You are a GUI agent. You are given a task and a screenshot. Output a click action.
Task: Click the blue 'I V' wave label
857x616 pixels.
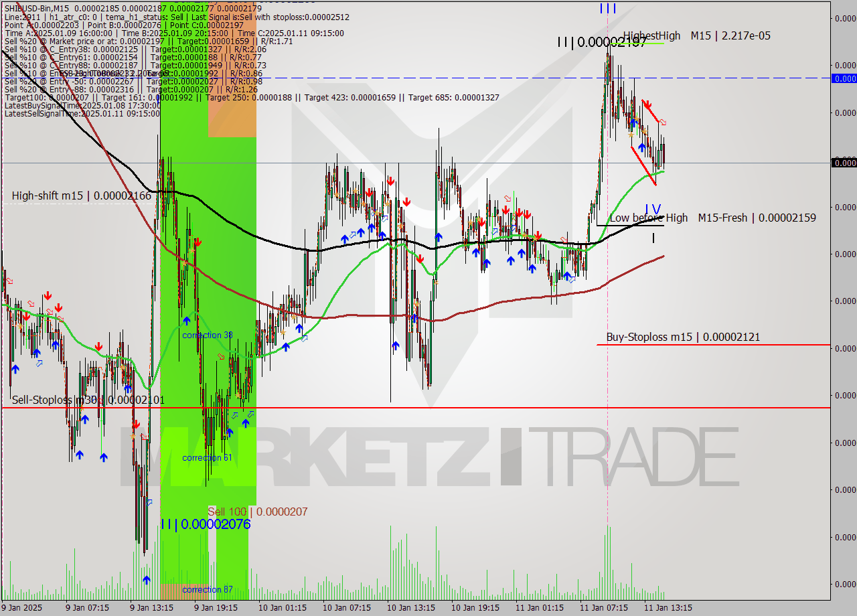652,209
